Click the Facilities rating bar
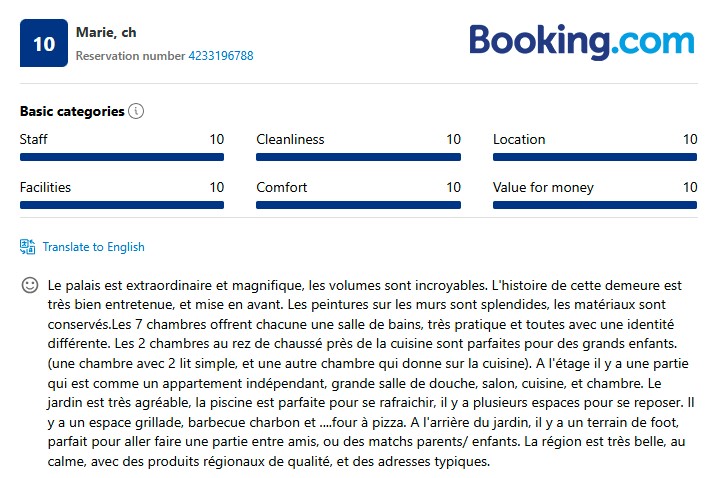Screen dimensions: 720x478 [x=122, y=205]
